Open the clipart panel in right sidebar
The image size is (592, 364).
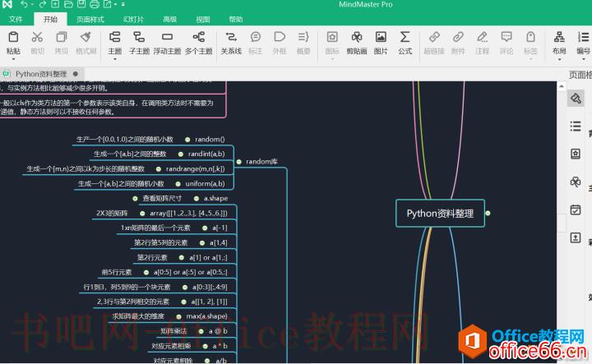pos(576,182)
